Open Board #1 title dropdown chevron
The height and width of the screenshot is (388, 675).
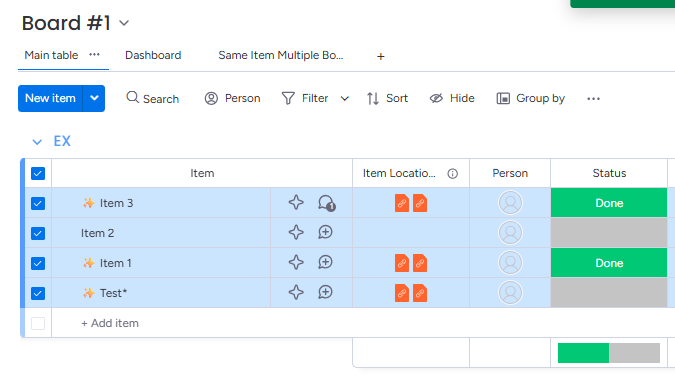[x=124, y=23]
